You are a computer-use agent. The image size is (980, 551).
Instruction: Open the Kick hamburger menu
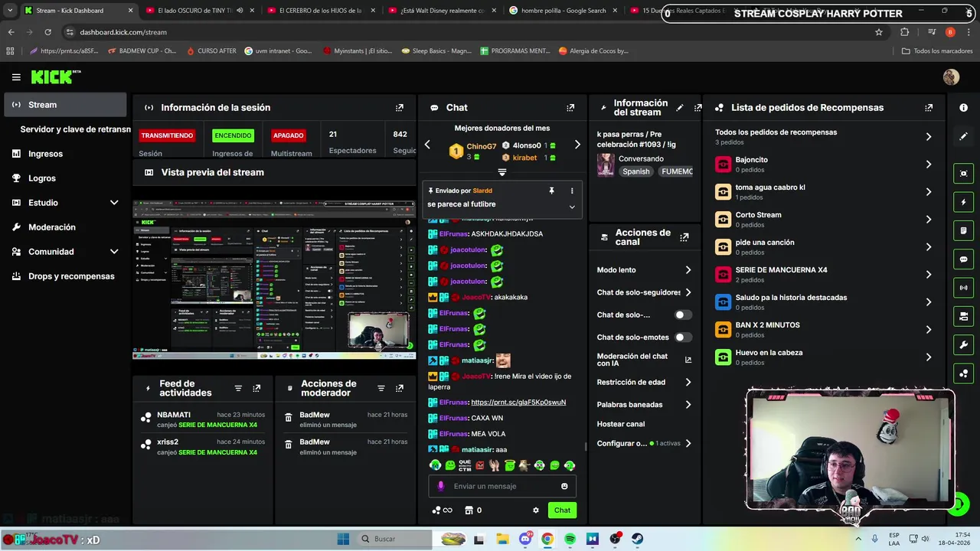tap(16, 77)
